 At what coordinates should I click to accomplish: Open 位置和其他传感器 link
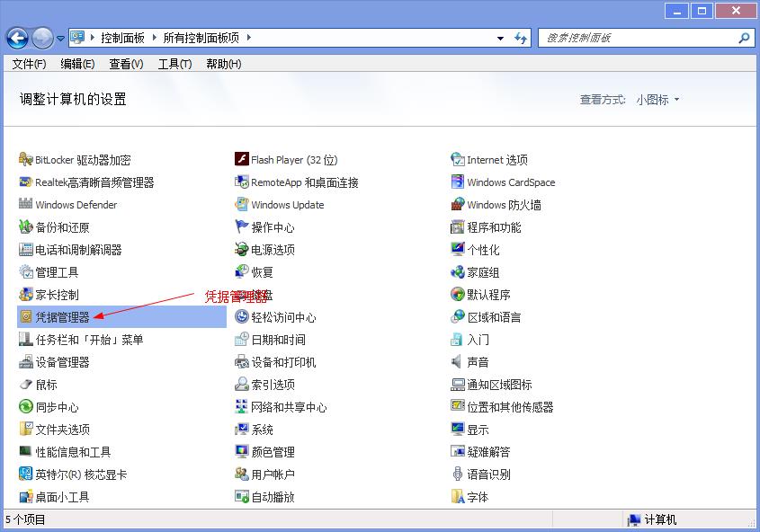click(510, 407)
